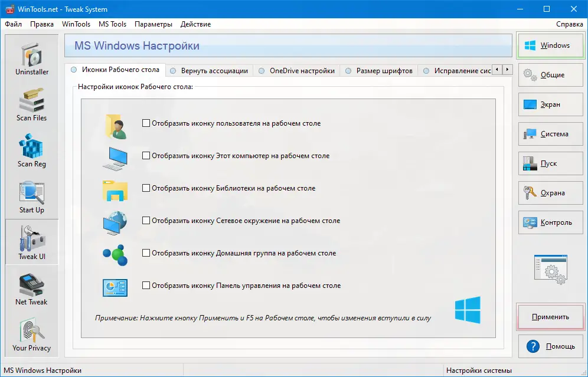
Task: Open the Net Tweak tool
Action: (x=32, y=289)
